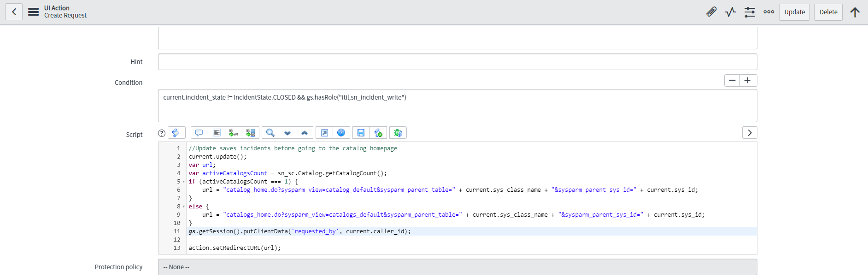Open more options ellipsis menu
The width and height of the screenshot is (868, 278).
tap(769, 12)
